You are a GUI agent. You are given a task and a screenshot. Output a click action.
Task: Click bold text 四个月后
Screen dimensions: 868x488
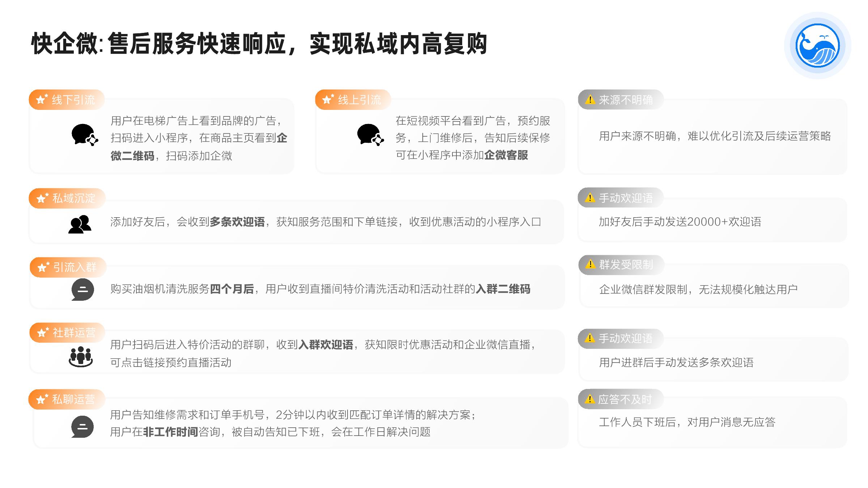tap(232, 289)
